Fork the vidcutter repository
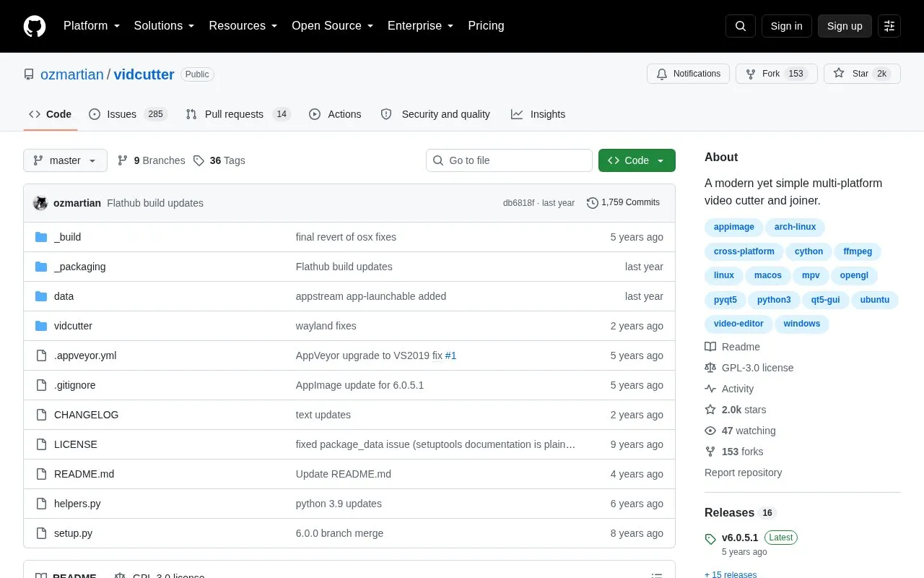 click(776, 74)
